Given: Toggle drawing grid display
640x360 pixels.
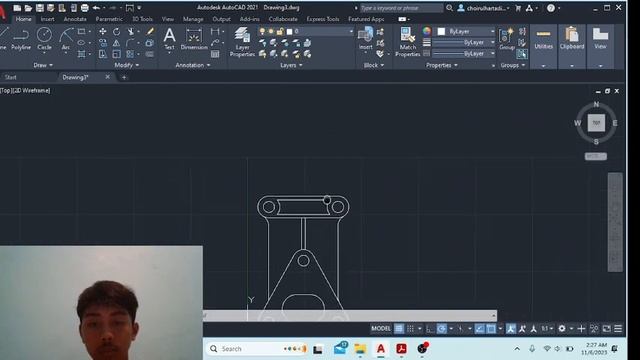Looking at the screenshot, I should 399,329.
